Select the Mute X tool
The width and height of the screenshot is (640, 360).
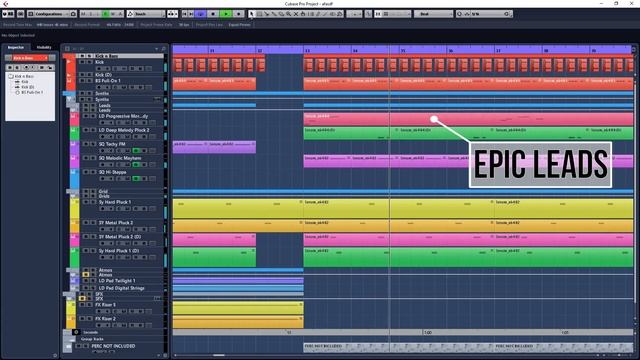tap(296, 14)
